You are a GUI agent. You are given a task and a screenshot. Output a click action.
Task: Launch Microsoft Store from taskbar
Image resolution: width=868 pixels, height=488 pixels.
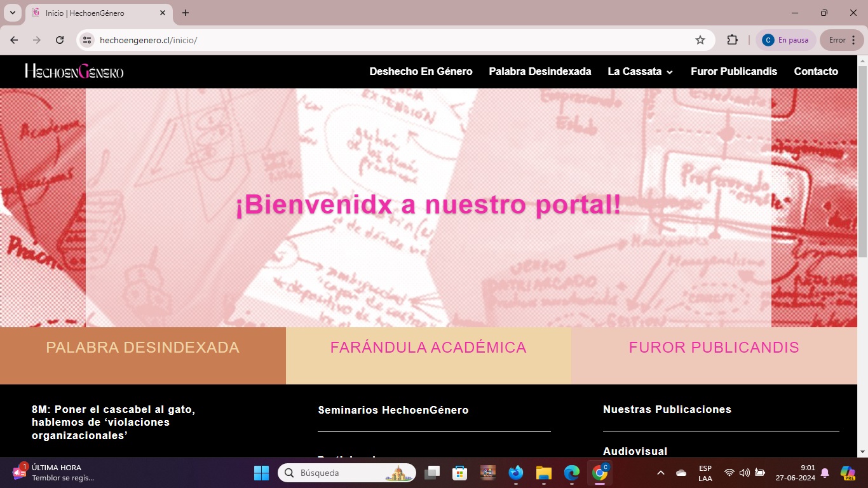[460, 473]
